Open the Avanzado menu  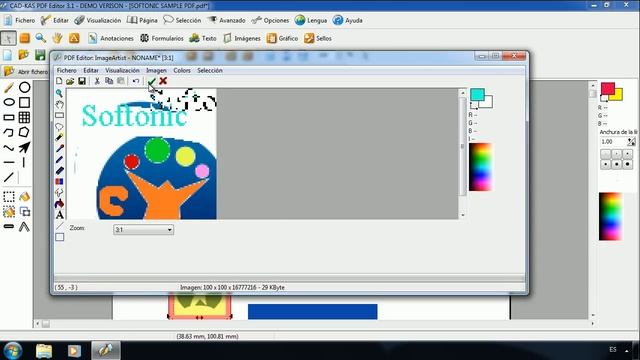pos(226,20)
